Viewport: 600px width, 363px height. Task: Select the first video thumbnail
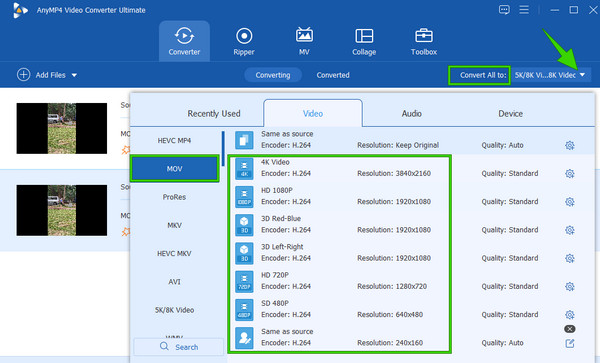point(62,128)
